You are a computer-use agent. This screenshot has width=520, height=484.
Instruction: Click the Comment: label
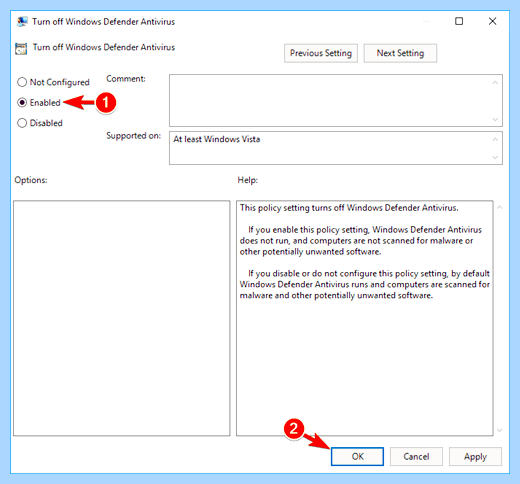coord(126,79)
